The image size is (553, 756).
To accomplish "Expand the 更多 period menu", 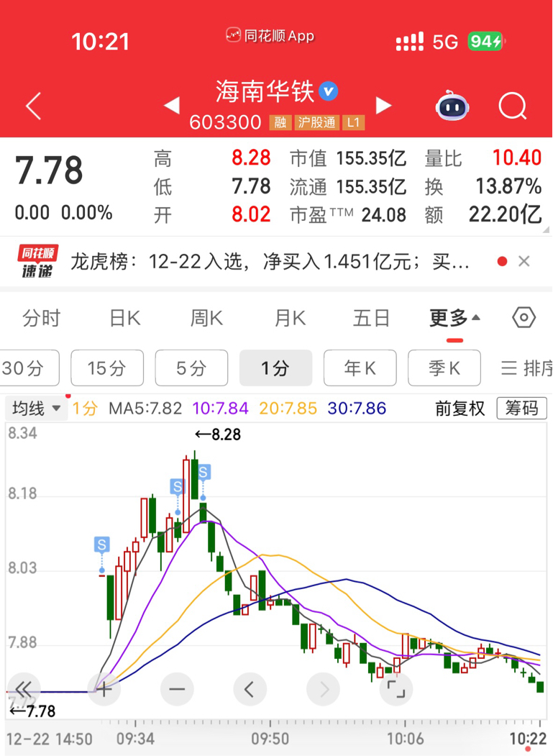I will tap(454, 318).
